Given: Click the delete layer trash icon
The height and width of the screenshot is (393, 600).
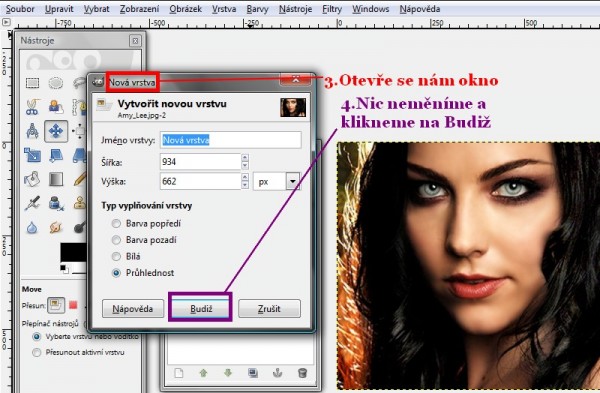Looking at the screenshot, I should (x=302, y=372).
